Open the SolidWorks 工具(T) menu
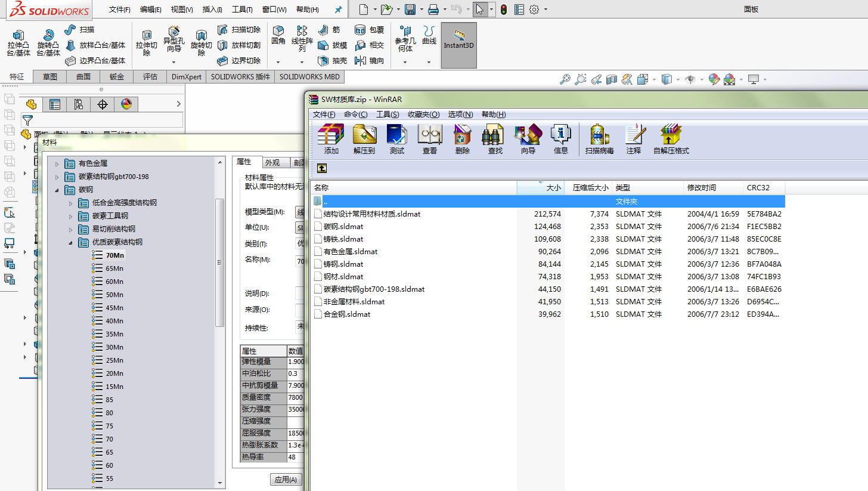868x491 pixels. tap(242, 10)
